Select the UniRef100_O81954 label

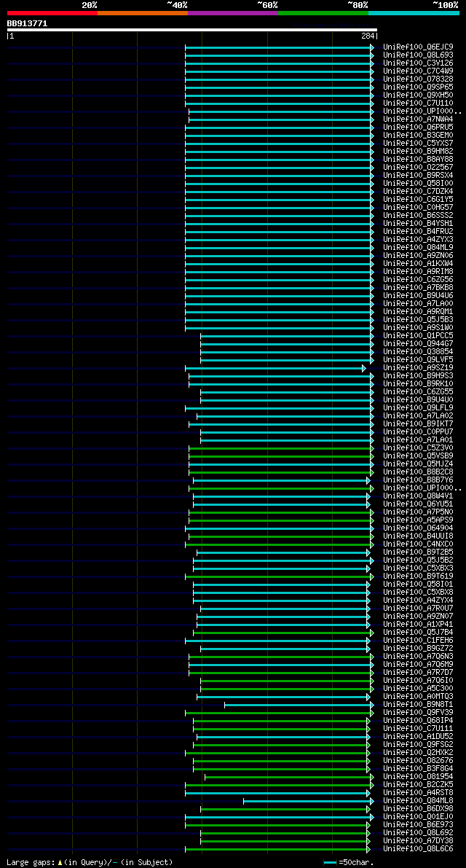pos(418,777)
